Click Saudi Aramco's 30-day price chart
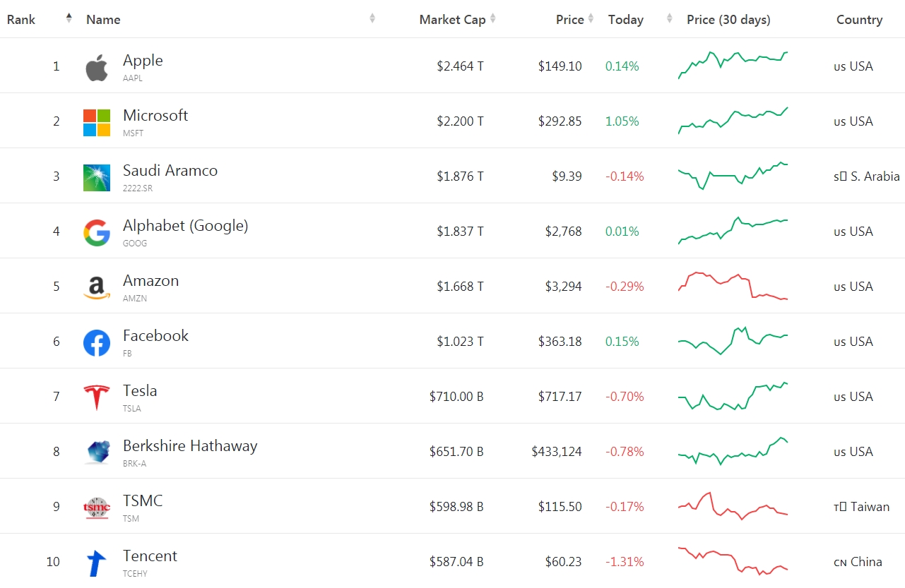This screenshot has height=588, width=905. [733, 175]
